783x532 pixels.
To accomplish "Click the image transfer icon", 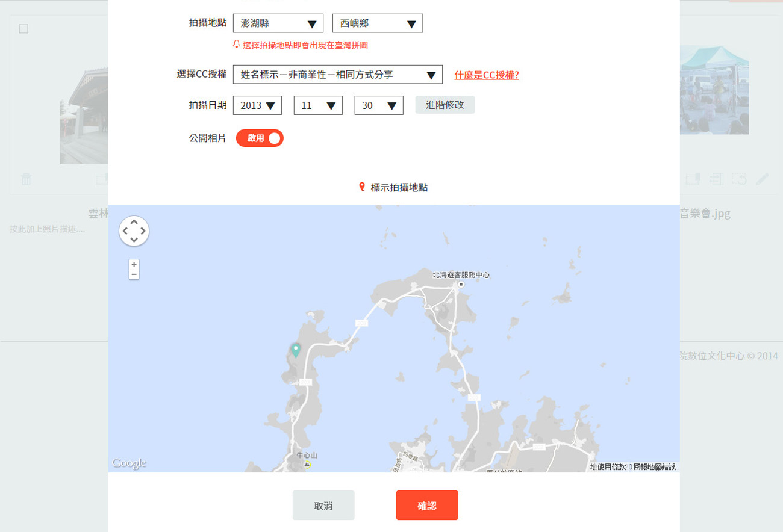I will pyautogui.click(x=716, y=179).
